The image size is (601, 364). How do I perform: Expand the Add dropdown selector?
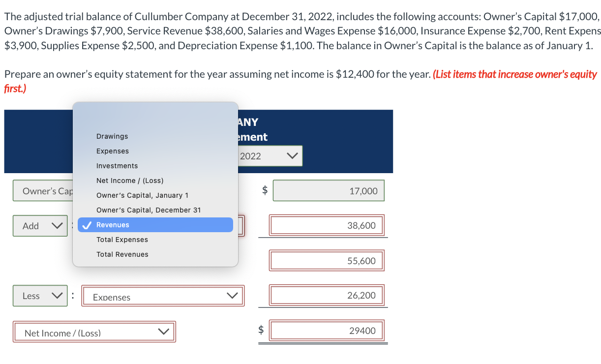pyautogui.click(x=40, y=226)
